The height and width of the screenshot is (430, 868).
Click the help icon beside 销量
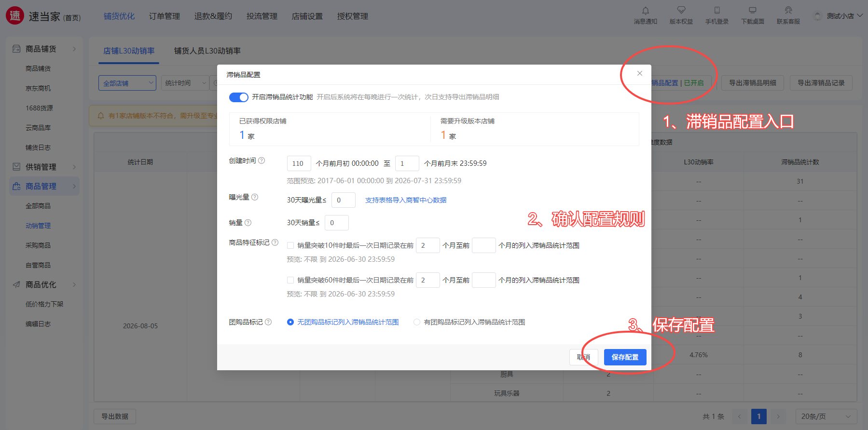pyautogui.click(x=248, y=223)
